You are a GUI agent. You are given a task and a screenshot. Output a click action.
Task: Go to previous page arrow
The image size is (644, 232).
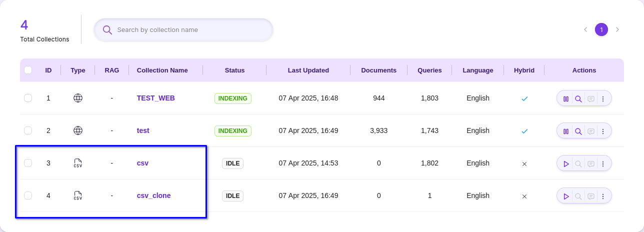point(585,29)
